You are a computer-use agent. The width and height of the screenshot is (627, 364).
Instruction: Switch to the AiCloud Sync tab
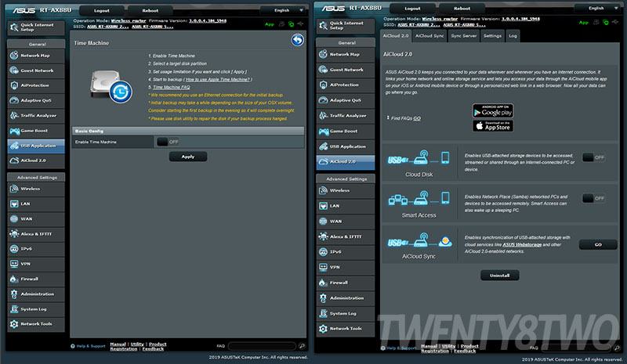pyautogui.click(x=429, y=36)
